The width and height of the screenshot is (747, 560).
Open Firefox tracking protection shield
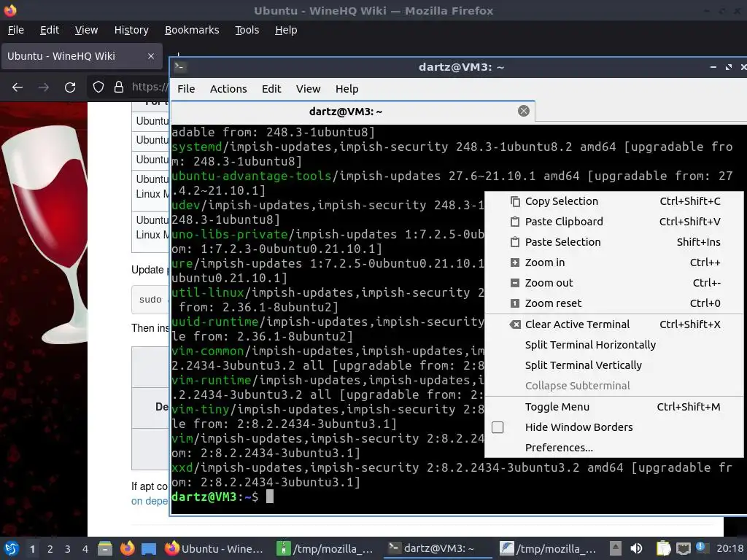[98, 87]
